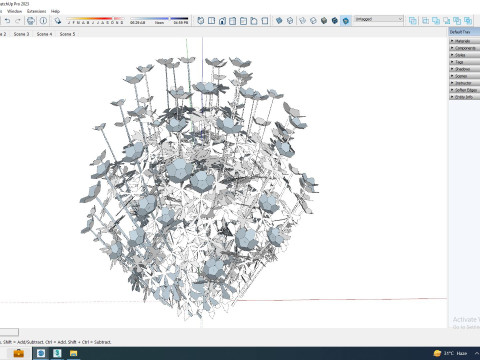Viewport: 480px width, 360px height.
Task: Open the Help menu
Action: point(55,11)
